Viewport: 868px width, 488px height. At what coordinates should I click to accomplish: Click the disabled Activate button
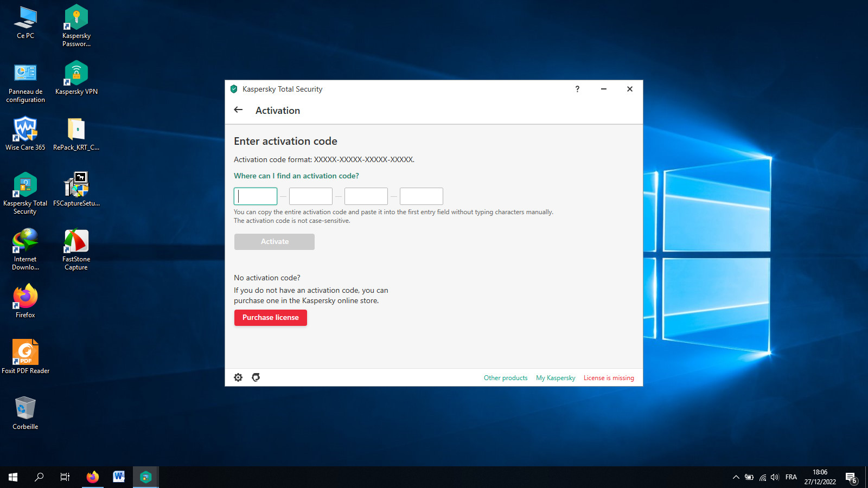(275, 242)
